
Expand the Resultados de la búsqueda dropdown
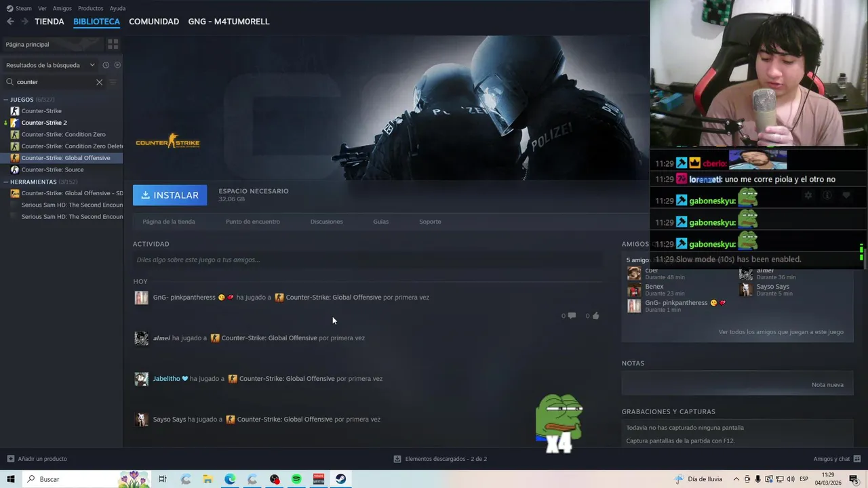[50, 65]
